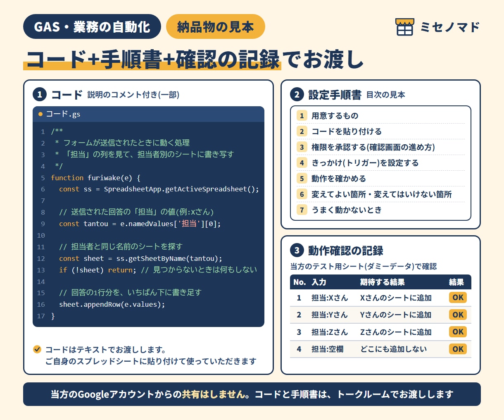
Task: Click the const tantou = e.namedValues code line
Action: coord(140,224)
